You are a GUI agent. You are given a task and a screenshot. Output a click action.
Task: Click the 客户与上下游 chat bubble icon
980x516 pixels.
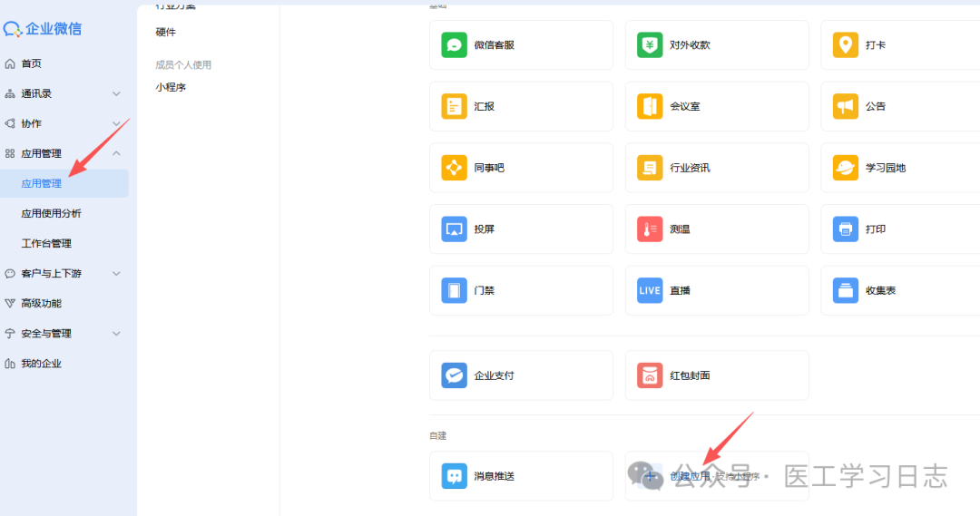pos(10,274)
